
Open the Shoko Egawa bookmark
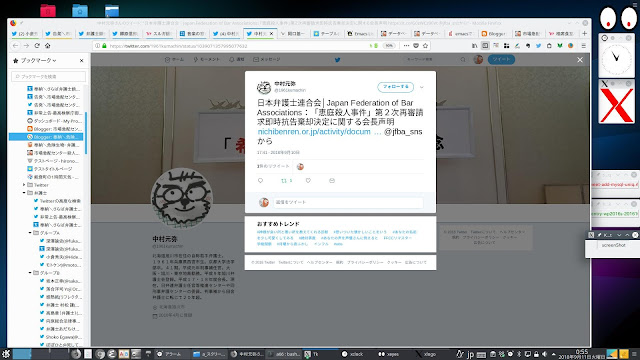(60, 337)
